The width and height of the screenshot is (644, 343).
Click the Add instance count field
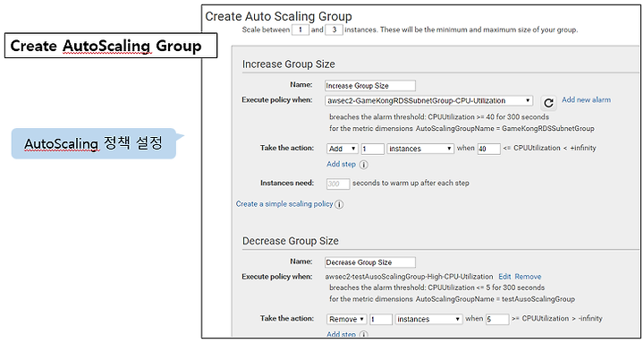point(372,149)
